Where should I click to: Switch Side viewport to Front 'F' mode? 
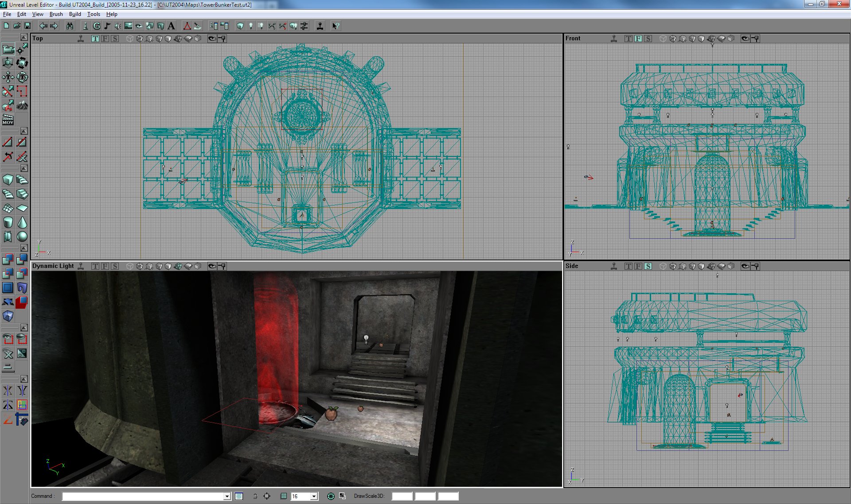coord(638,266)
